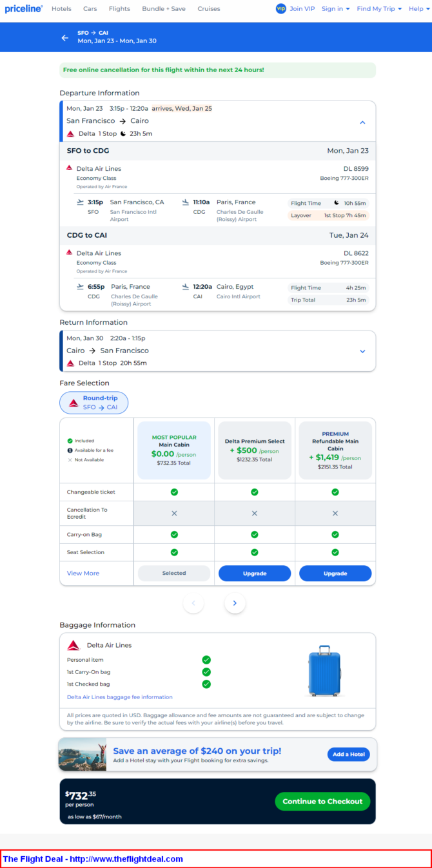Click Continue to Checkout
432x868 pixels.
point(322,801)
